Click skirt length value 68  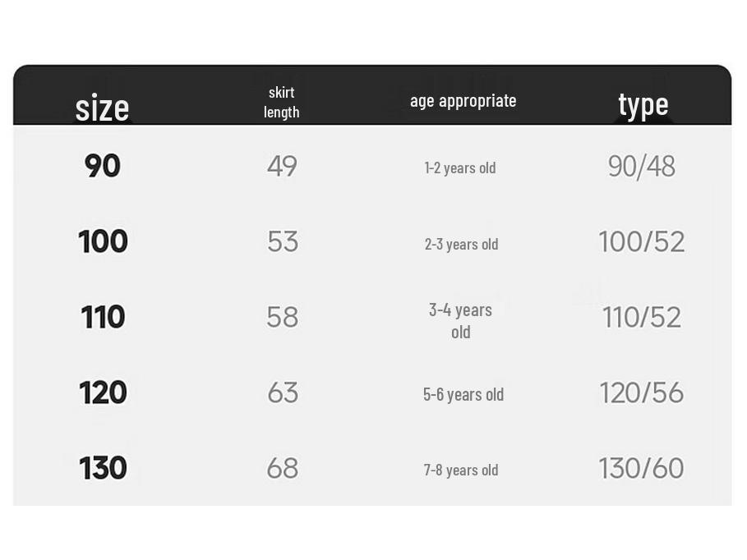coord(283,468)
